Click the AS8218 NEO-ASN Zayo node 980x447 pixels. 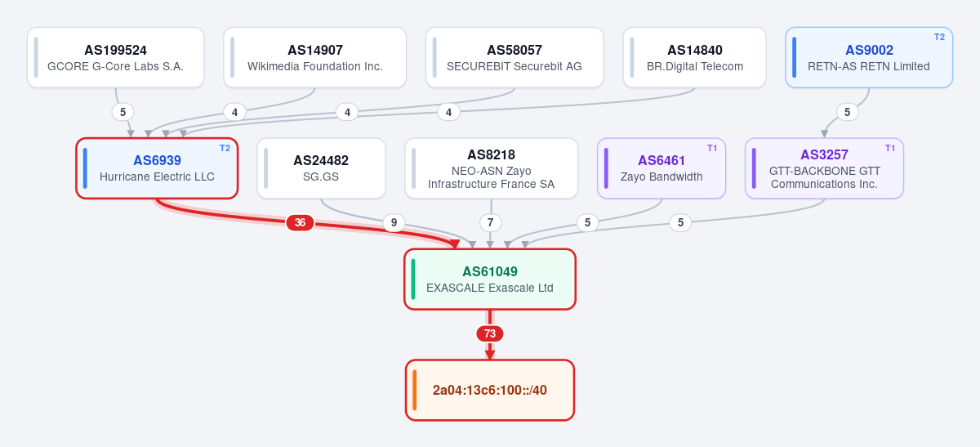tap(492, 168)
